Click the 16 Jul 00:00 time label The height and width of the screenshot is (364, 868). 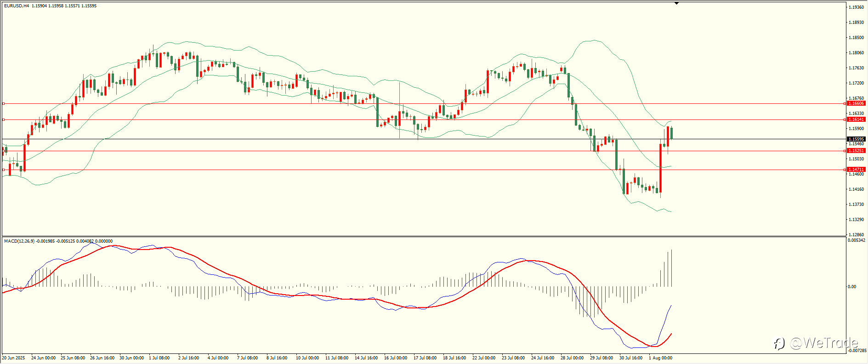[x=396, y=358]
